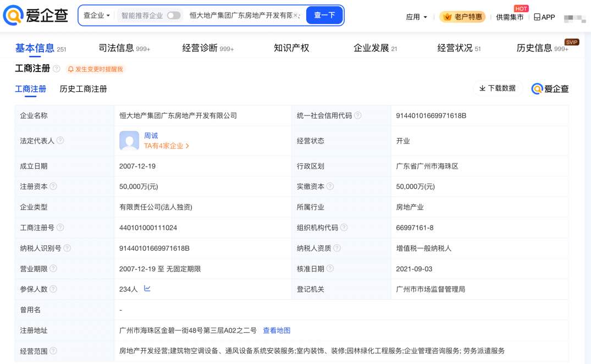
Task: Select the 行政区划 value 广东省广州市海珠区
Action: tap(427, 166)
